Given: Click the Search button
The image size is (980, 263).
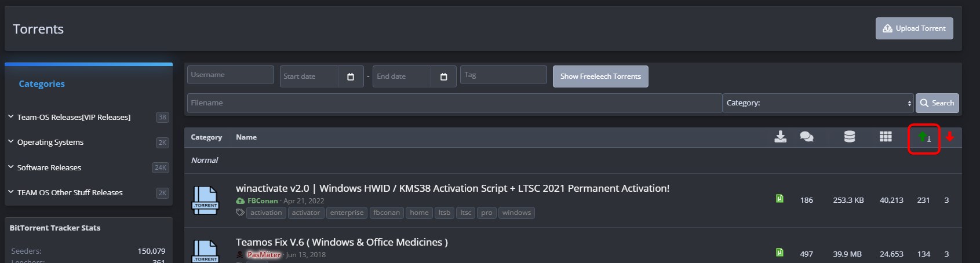Looking at the screenshot, I should pyautogui.click(x=937, y=103).
